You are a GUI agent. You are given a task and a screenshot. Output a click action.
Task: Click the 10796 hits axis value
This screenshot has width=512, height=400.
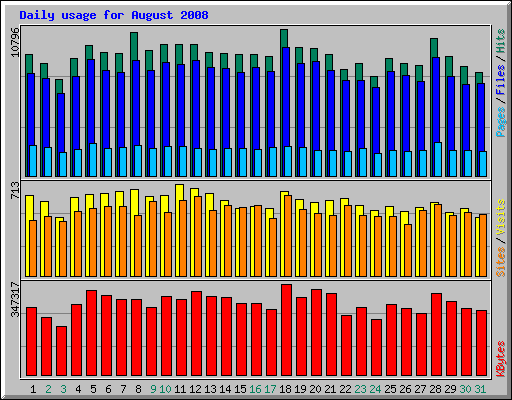(15, 42)
